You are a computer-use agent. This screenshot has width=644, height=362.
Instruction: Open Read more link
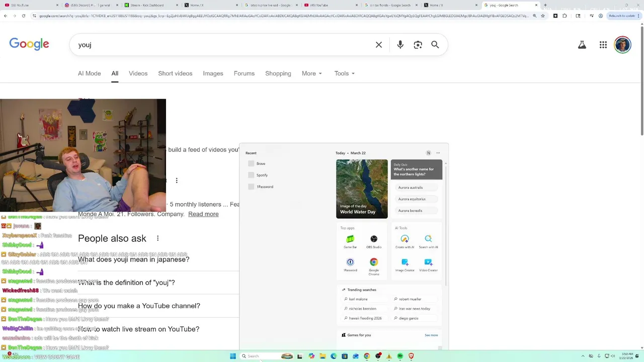[x=203, y=214]
